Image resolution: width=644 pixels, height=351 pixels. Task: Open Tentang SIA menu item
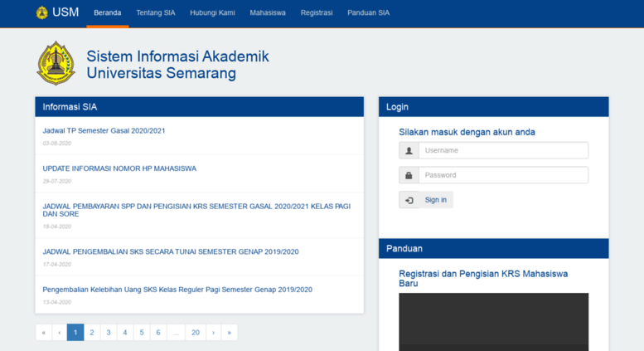click(x=156, y=13)
